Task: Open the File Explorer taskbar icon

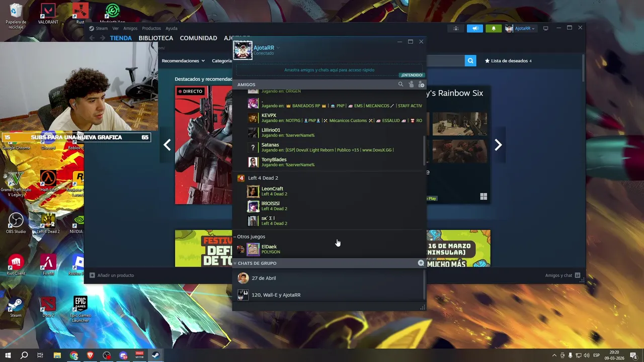Action: point(57,355)
